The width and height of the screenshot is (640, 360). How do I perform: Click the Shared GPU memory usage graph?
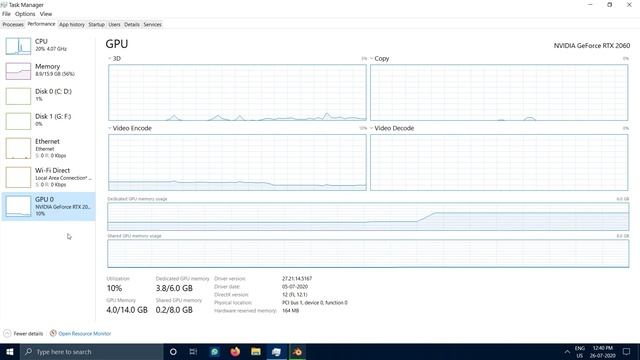[368, 253]
